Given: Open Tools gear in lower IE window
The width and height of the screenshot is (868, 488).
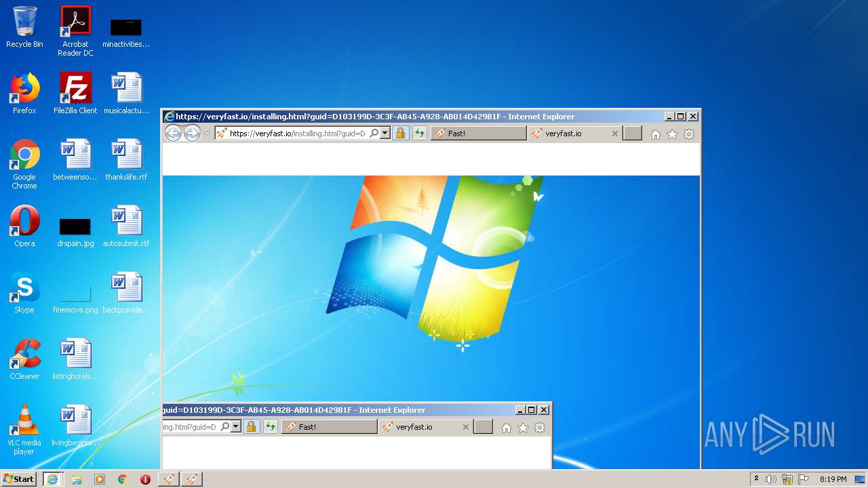Looking at the screenshot, I should (x=540, y=428).
